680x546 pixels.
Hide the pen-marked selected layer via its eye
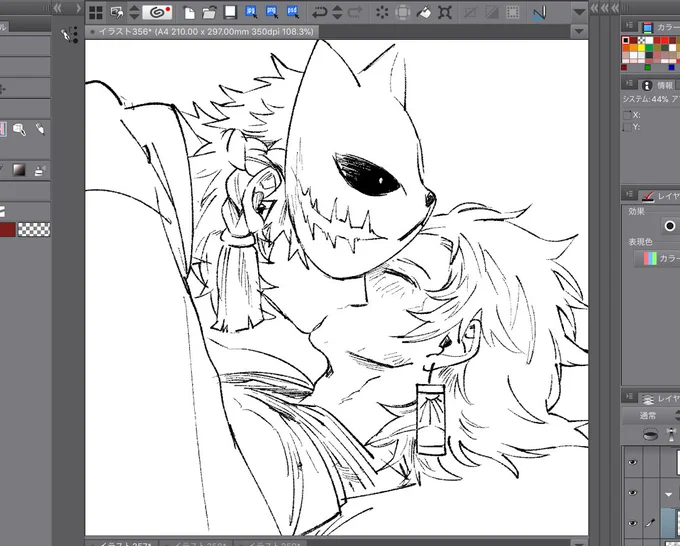click(633, 523)
